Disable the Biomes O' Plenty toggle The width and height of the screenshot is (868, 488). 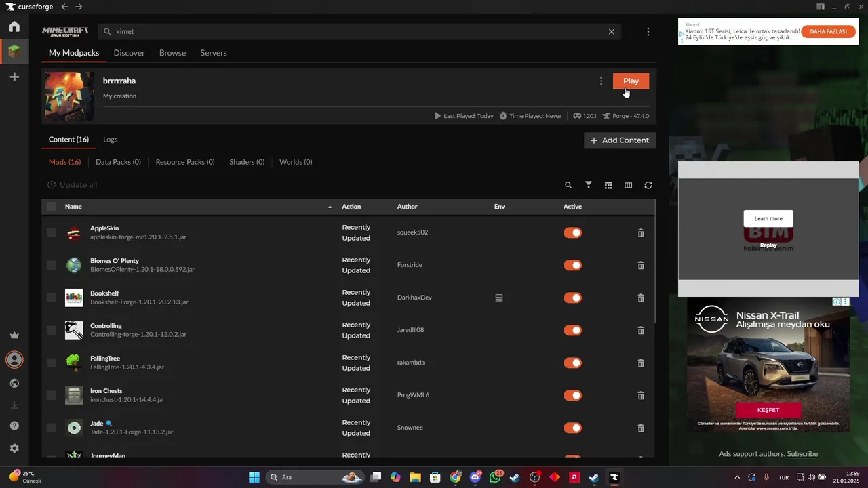[x=573, y=265]
